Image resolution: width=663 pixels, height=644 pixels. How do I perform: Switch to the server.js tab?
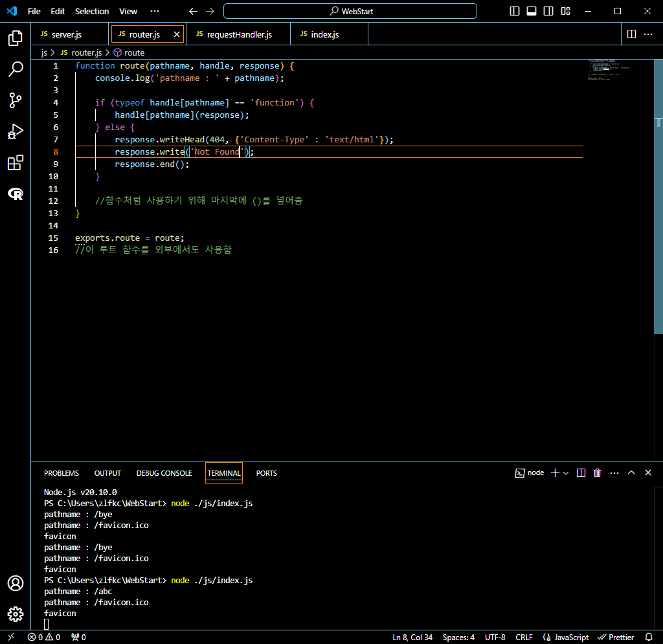click(x=70, y=34)
